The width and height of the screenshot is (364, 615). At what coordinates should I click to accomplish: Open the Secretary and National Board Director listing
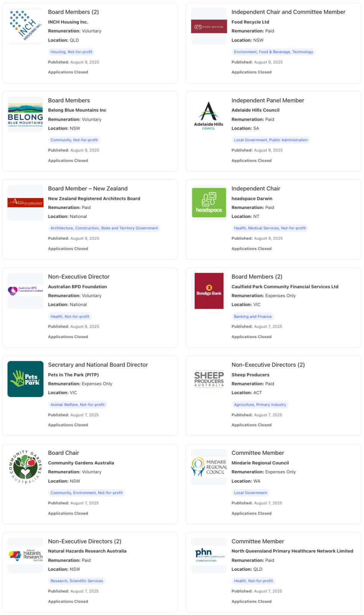(x=98, y=365)
